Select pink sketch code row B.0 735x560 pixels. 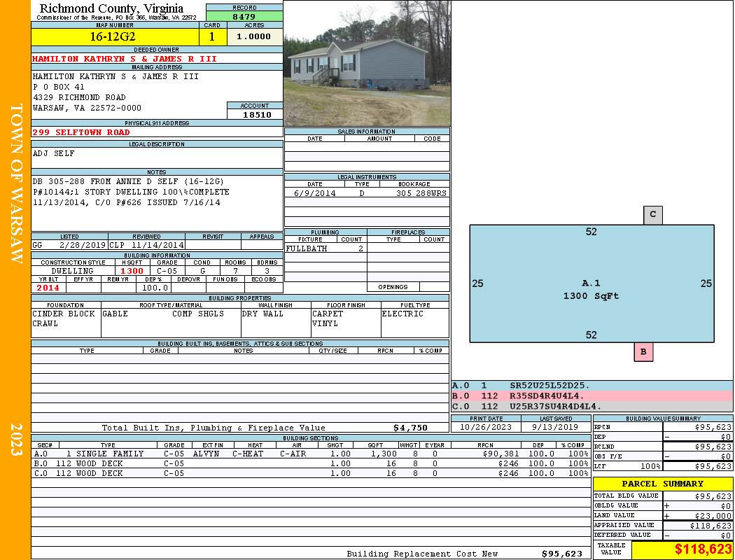(591, 396)
